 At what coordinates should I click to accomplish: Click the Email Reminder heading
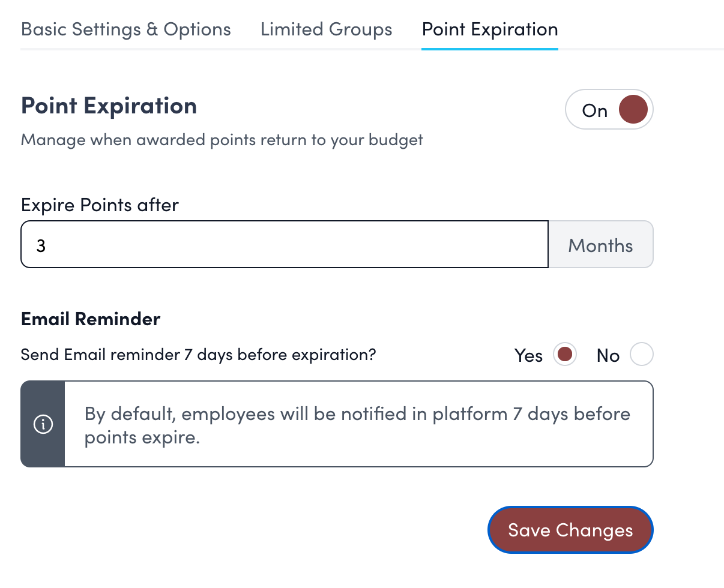[91, 319]
